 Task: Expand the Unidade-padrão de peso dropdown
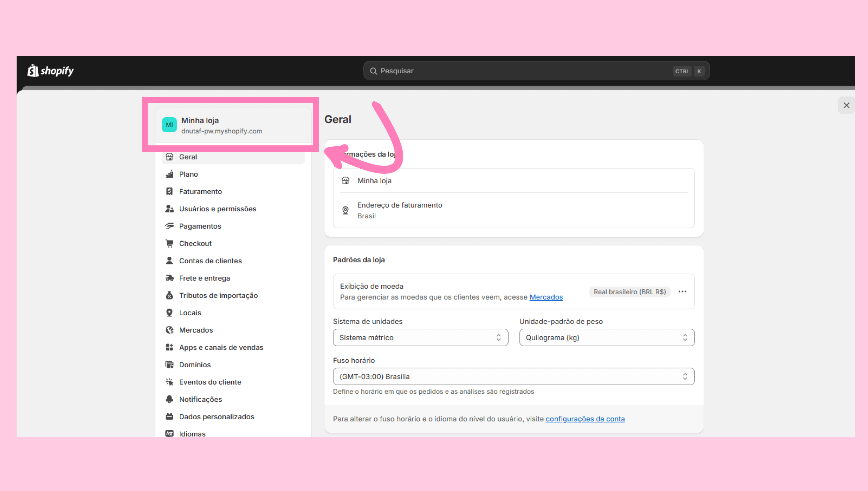(x=606, y=338)
